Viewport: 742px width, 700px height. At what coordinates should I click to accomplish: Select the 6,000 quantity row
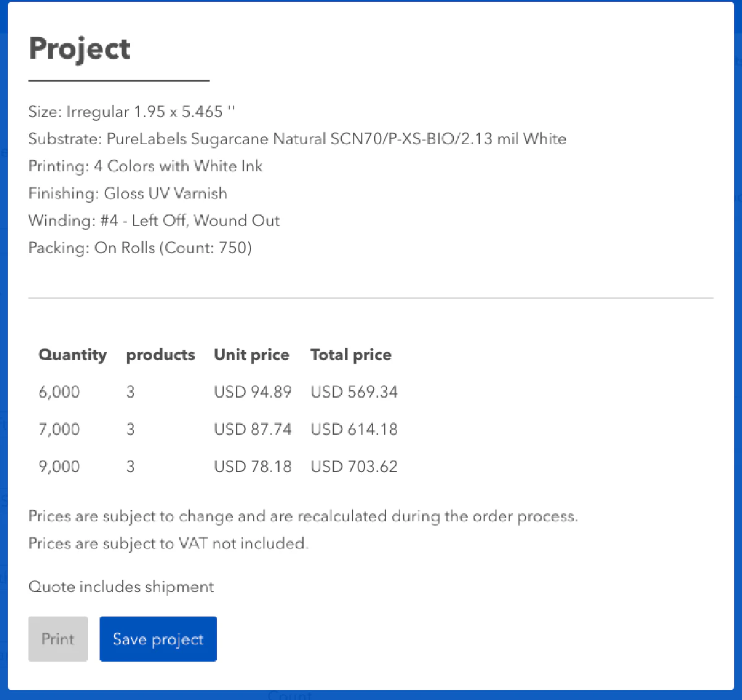click(x=59, y=392)
